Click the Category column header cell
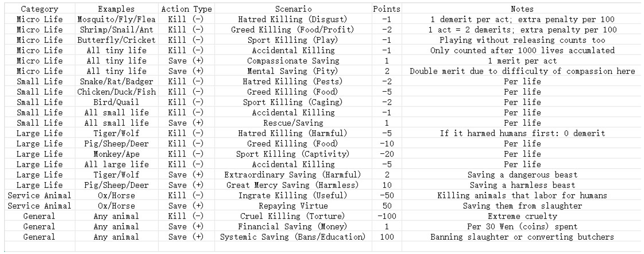Image resolution: width=644 pixels, height=254 pixels. point(40,9)
